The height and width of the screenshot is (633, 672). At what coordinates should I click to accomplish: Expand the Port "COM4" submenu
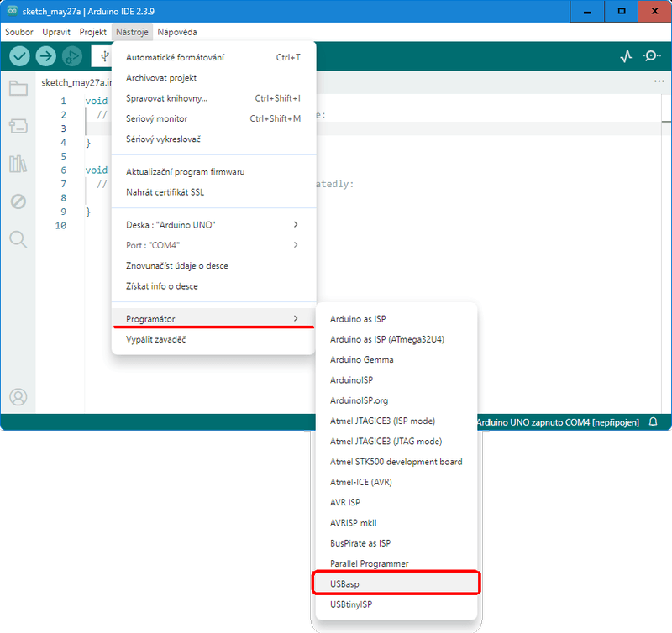(x=213, y=245)
